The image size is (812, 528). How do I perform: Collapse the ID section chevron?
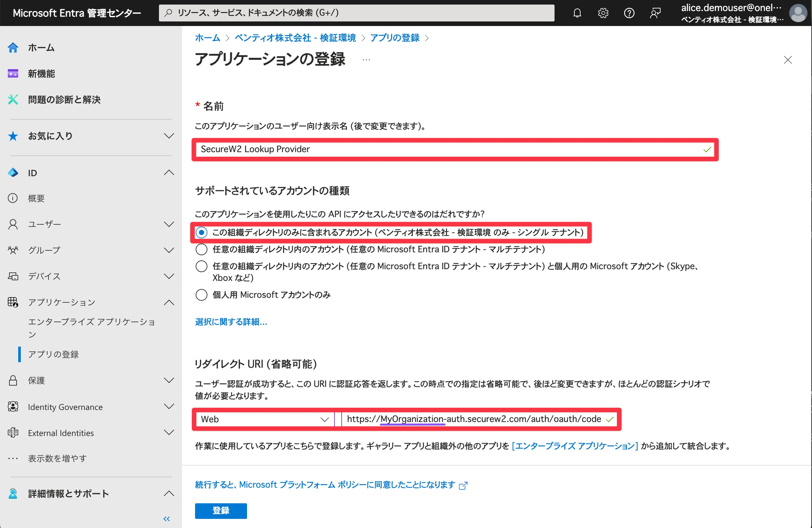[x=169, y=173]
